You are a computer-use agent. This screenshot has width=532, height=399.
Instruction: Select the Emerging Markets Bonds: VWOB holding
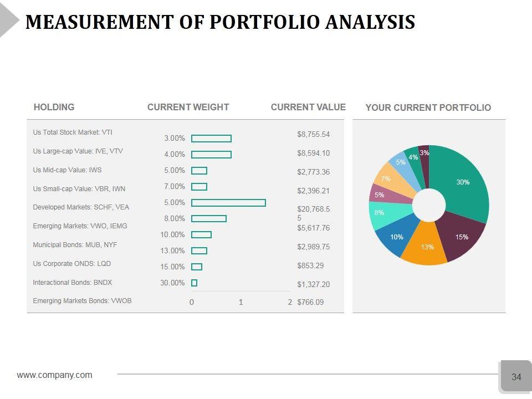click(x=82, y=301)
